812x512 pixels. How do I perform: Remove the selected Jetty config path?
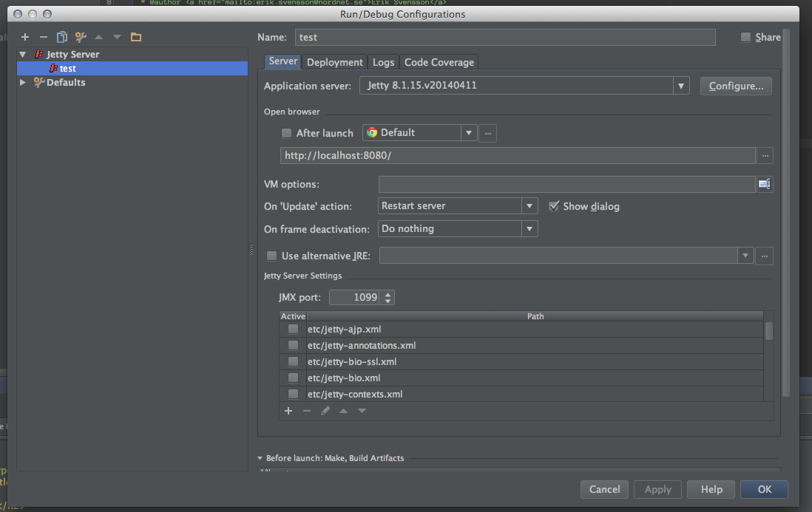307,411
